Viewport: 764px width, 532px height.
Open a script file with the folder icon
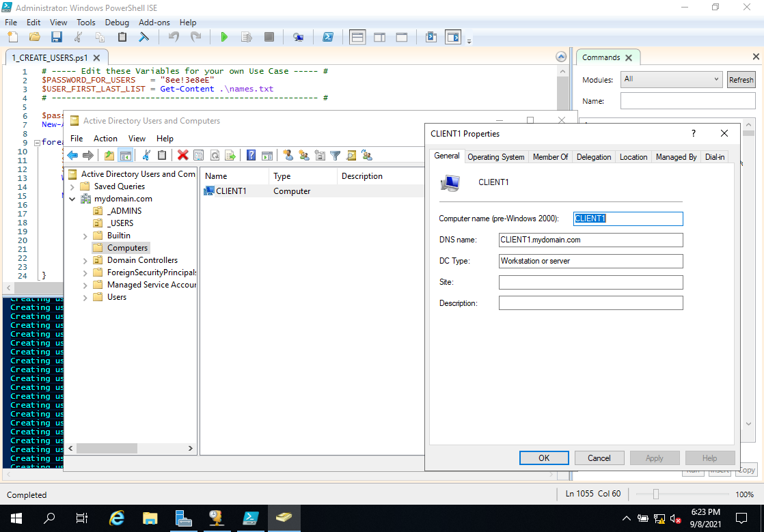35,37
